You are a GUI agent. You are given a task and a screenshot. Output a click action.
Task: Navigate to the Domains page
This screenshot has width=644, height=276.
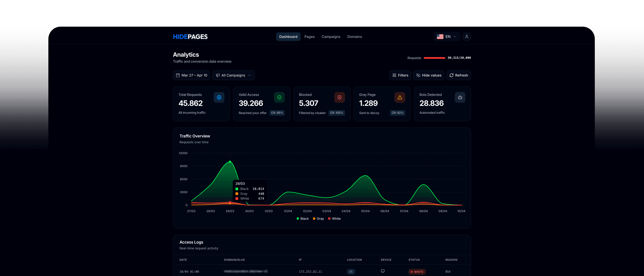[x=355, y=37]
